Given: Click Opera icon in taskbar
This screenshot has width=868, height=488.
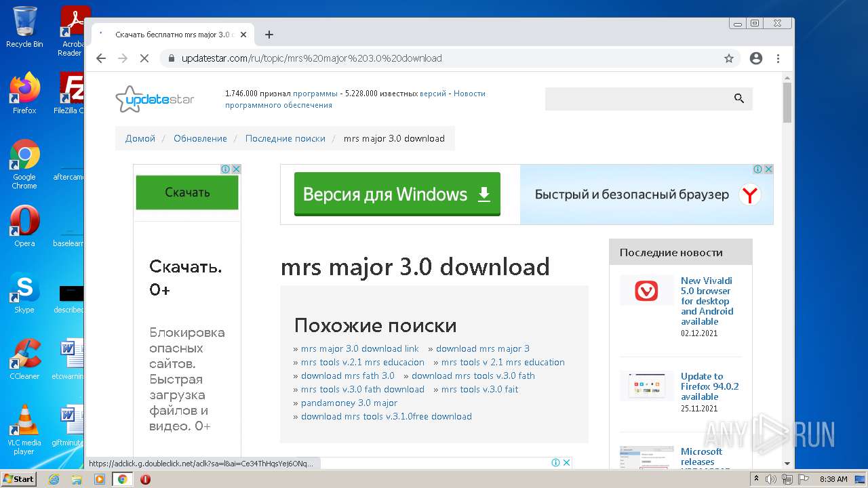Looking at the screenshot, I should (145, 479).
